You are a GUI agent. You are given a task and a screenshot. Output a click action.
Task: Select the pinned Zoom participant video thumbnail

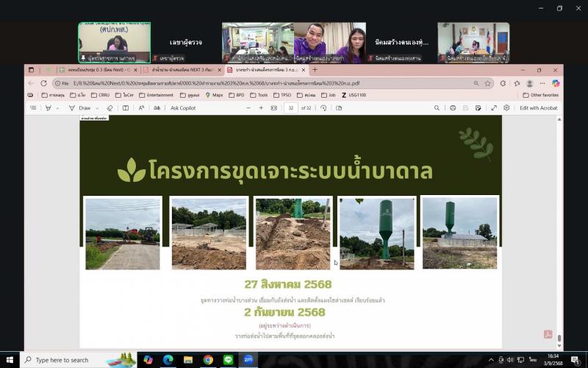115,43
